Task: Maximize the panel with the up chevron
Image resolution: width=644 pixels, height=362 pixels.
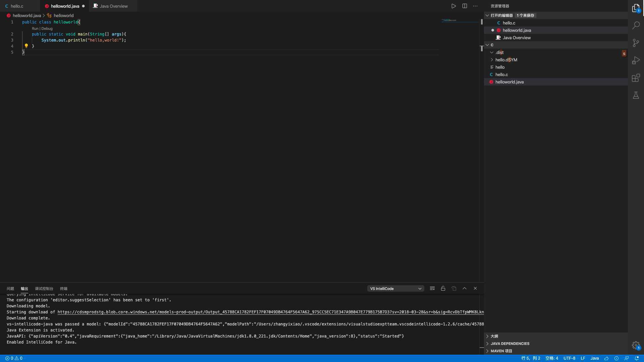Action: click(x=465, y=288)
